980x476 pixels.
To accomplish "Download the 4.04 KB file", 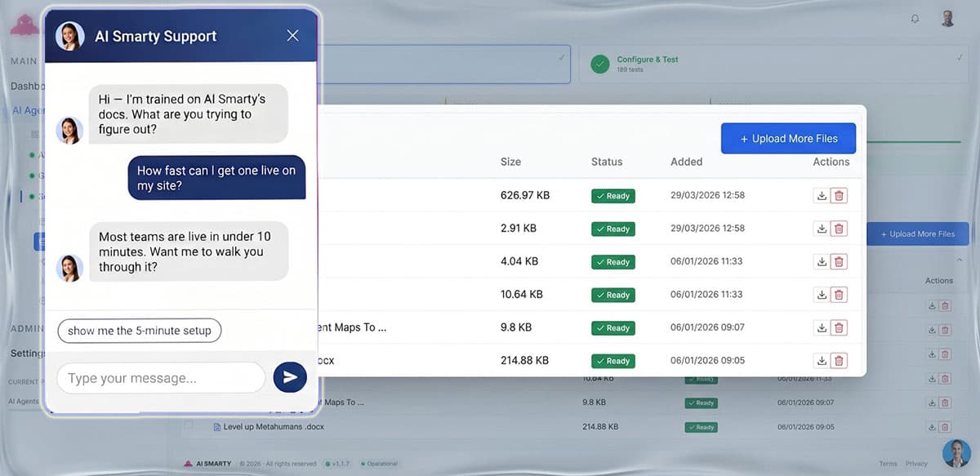I will pos(822,262).
